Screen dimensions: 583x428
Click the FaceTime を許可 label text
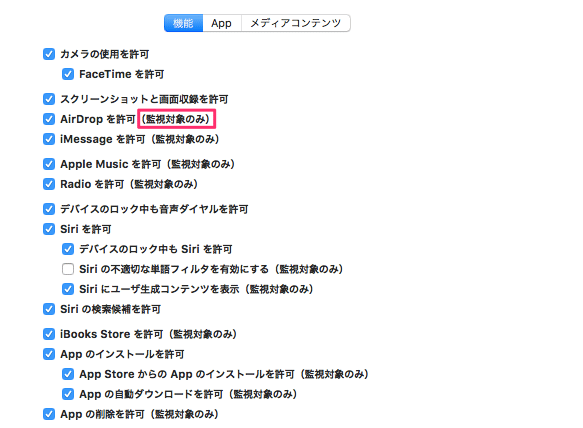(x=122, y=74)
